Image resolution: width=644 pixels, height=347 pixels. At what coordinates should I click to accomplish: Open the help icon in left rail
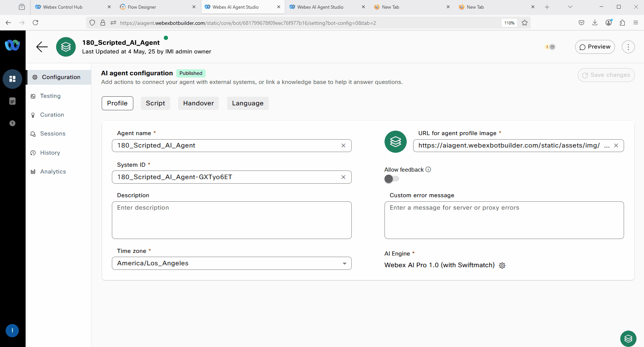[12, 123]
